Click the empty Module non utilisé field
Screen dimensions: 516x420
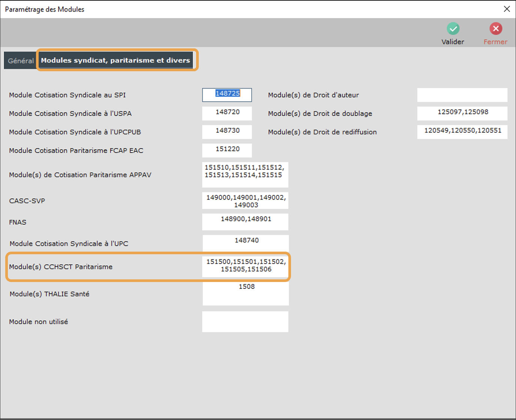[x=245, y=322]
